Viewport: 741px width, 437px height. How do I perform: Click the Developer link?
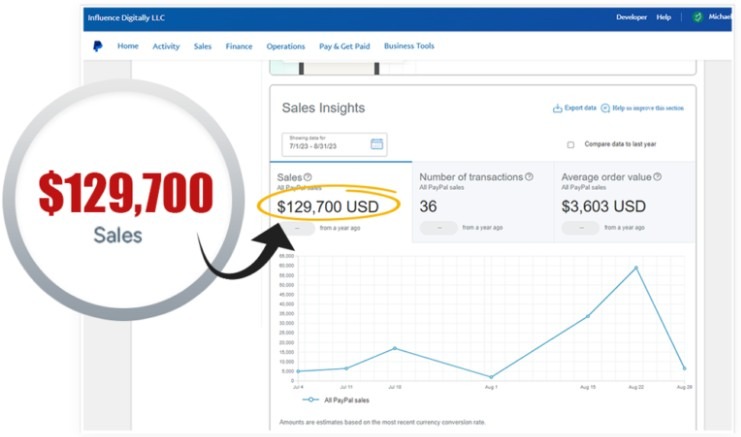coord(631,17)
